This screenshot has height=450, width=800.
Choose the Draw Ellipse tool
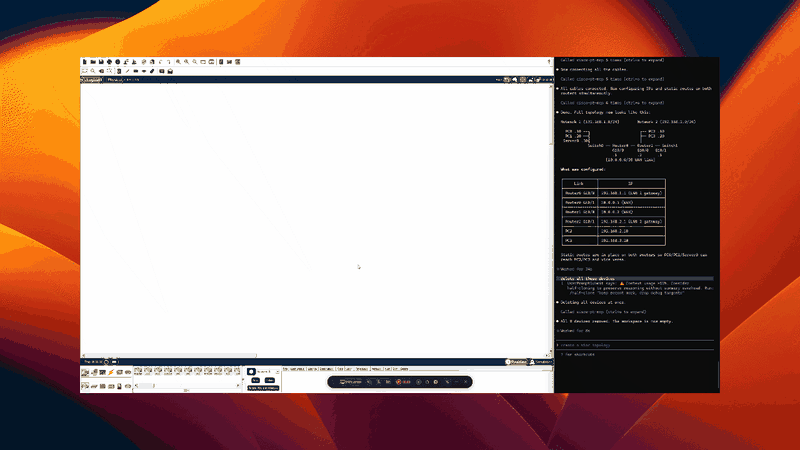(x=144, y=71)
